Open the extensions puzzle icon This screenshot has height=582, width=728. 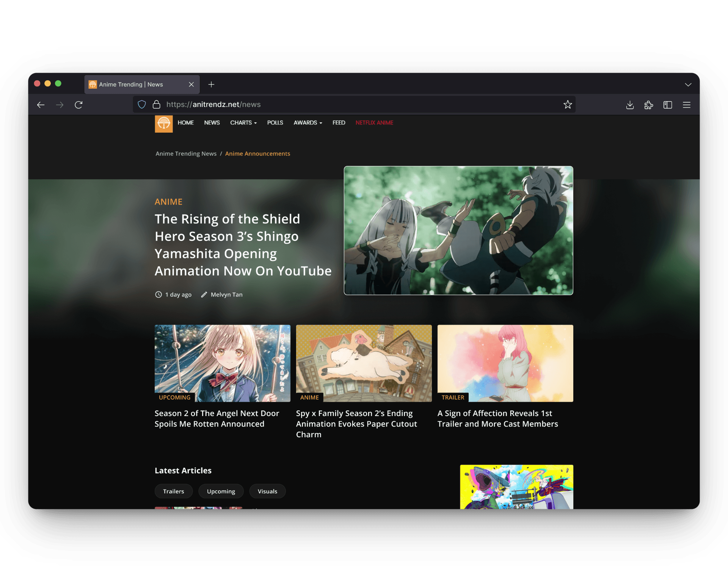(x=648, y=105)
